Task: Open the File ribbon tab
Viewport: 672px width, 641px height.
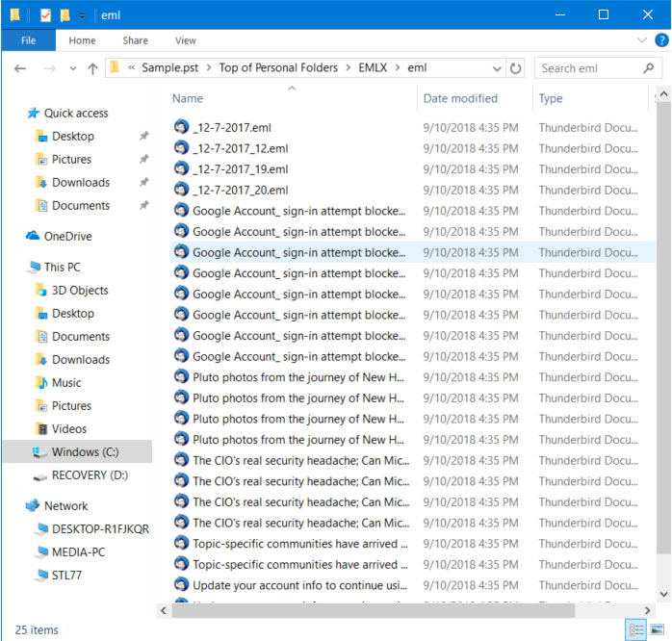Action: pyautogui.click(x=28, y=40)
